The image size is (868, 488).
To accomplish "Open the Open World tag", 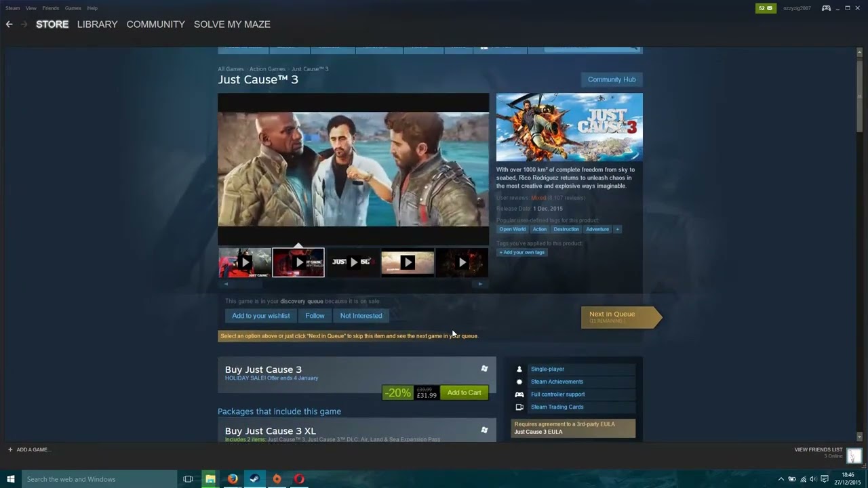I will point(513,229).
